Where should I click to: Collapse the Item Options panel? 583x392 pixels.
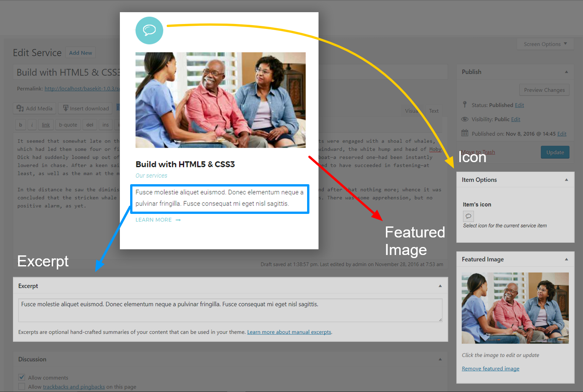(566, 180)
